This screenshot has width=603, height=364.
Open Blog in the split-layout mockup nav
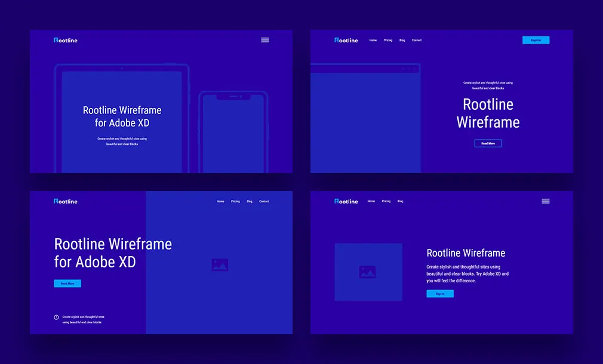click(x=250, y=201)
